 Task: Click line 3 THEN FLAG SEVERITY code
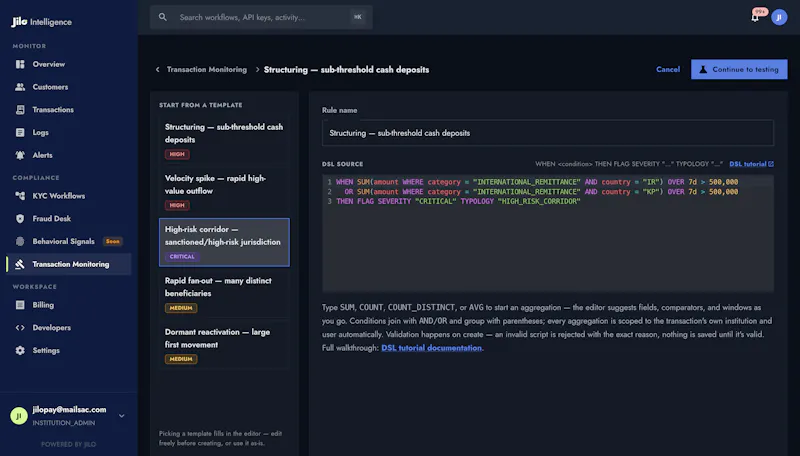(458, 201)
